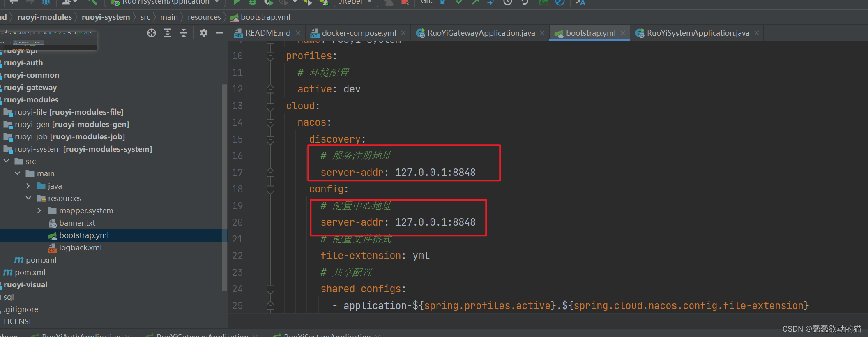Screen dimensions: 868x337
Task: Open the JRebel dropdown in the toolbar
Action: (x=356, y=2)
